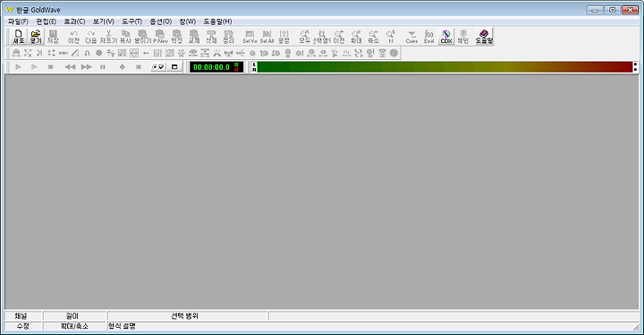Open the 효과(C) menu

(74, 21)
